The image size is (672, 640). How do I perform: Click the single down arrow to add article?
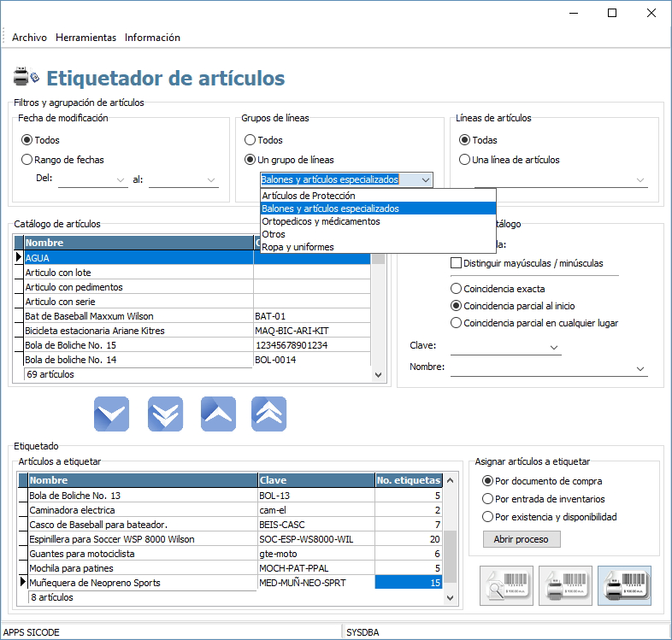[111, 414]
